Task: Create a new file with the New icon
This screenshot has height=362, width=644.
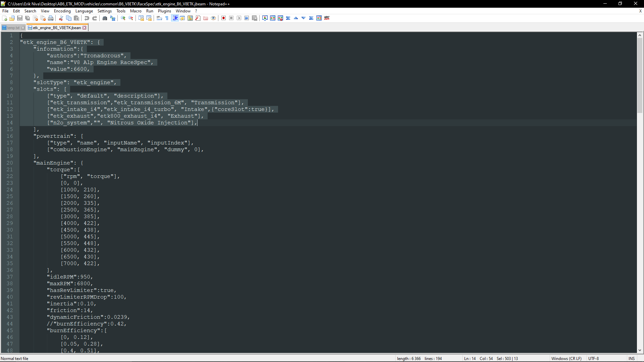Action: click(5, 18)
